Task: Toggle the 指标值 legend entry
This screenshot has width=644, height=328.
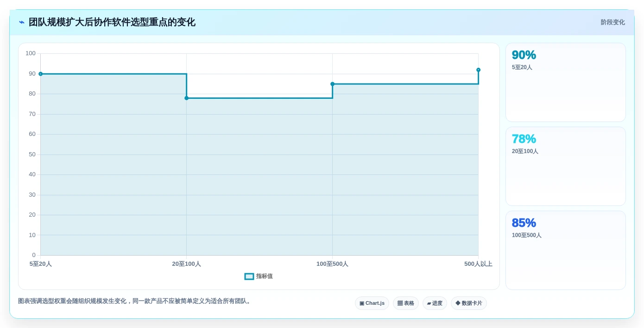Action: coord(259,277)
